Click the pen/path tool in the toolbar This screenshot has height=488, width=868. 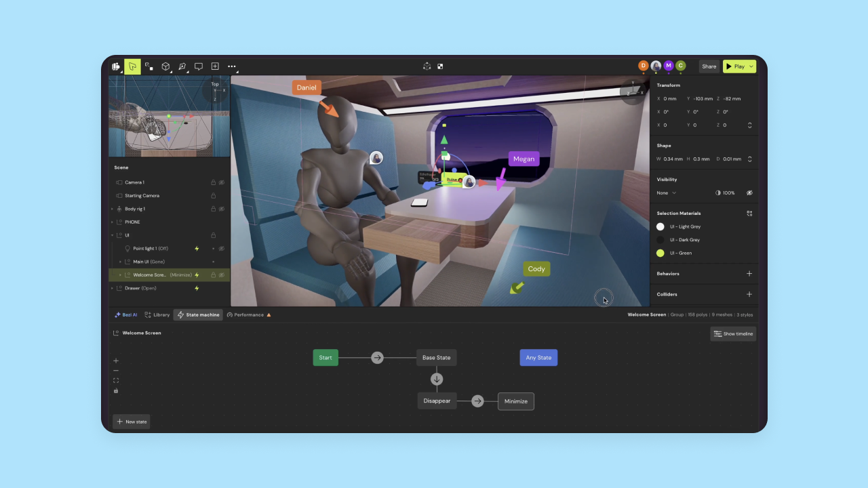(182, 66)
